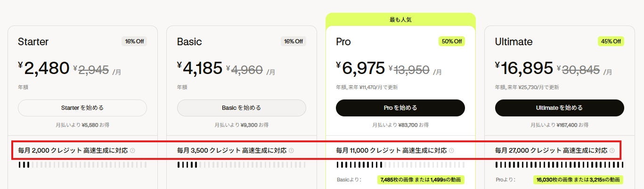Screen dimensions: 644x189
Task: Click the Starter credit bar indicator
Action: pyautogui.click(x=82, y=165)
